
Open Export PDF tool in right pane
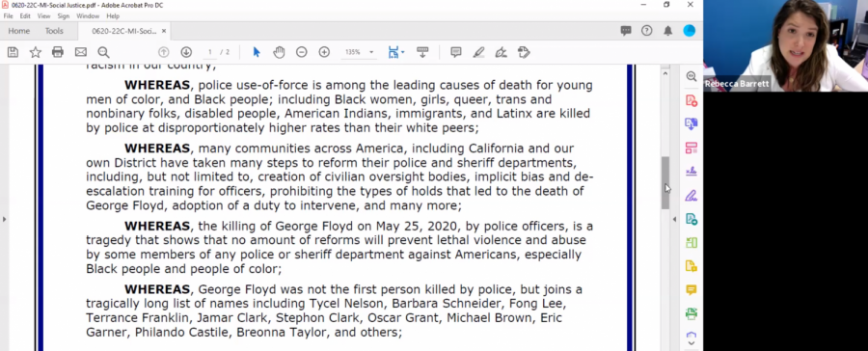pos(691,219)
